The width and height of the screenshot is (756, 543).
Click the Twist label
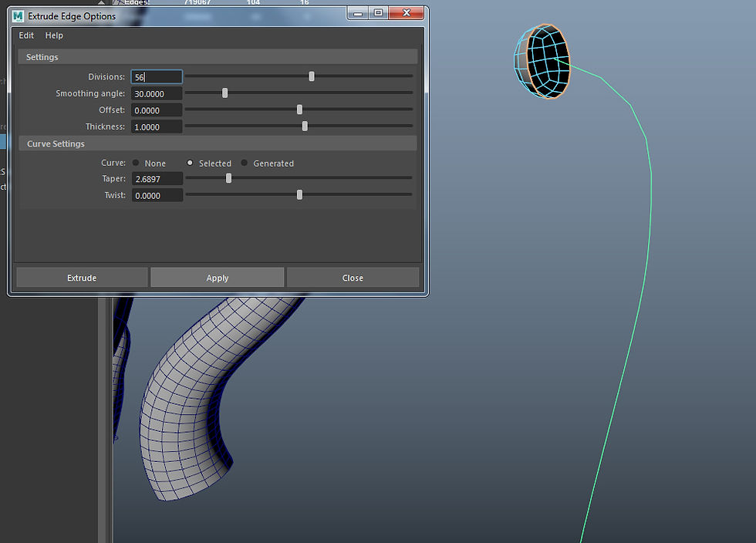click(115, 195)
